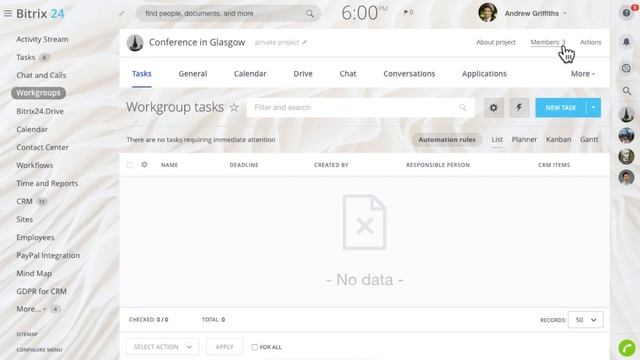Switch to the General tab
Viewport: 640px width, 360px height.
click(x=193, y=74)
